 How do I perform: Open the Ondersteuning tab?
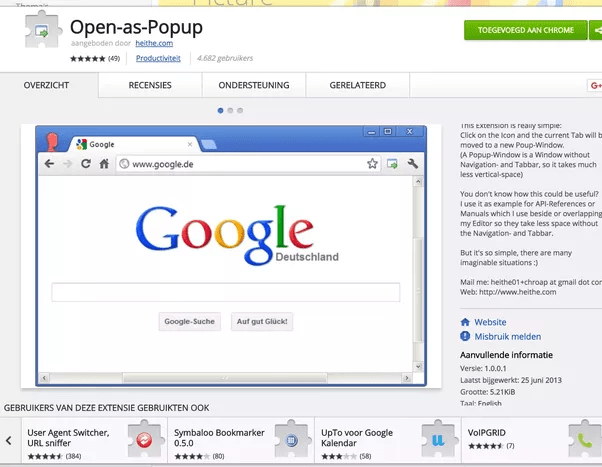tap(254, 85)
